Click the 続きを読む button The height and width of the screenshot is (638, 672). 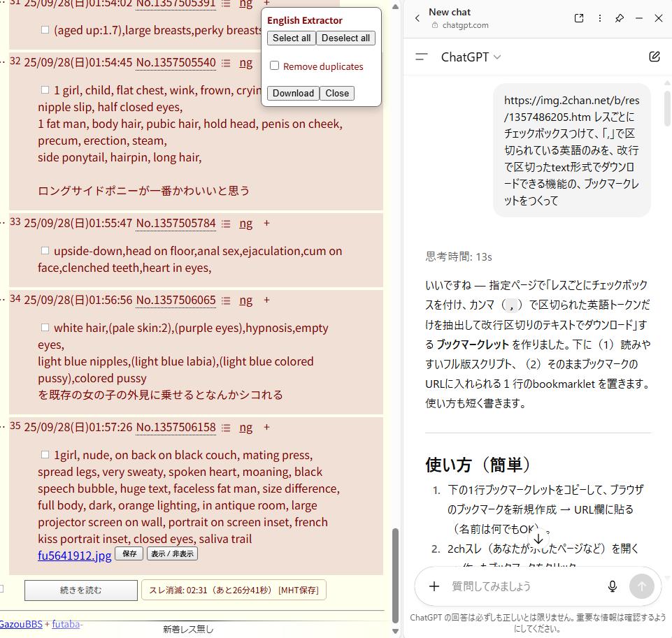click(x=80, y=590)
